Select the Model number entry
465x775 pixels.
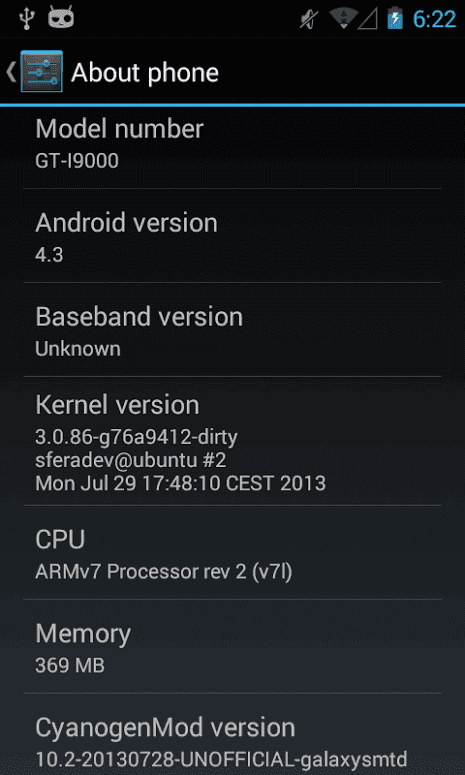click(232, 147)
